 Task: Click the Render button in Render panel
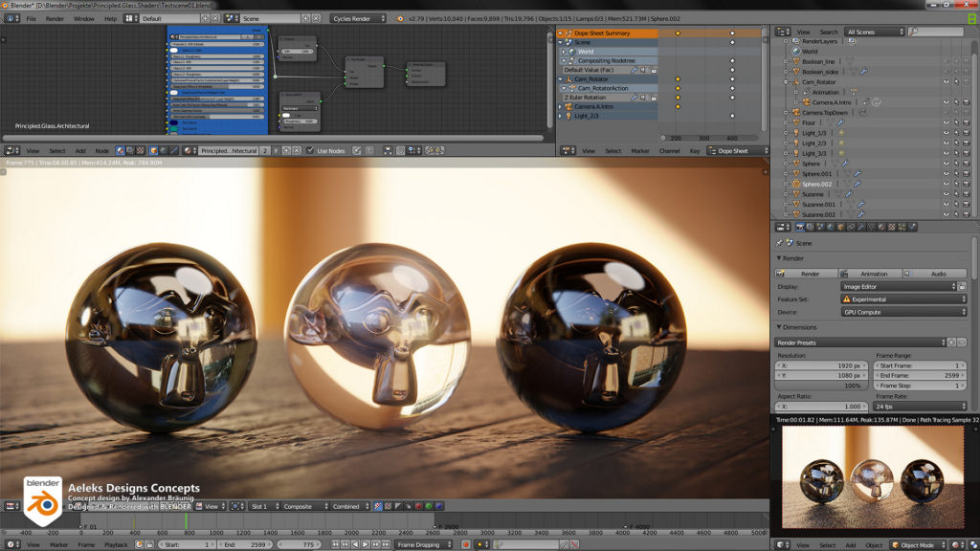coord(806,274)
